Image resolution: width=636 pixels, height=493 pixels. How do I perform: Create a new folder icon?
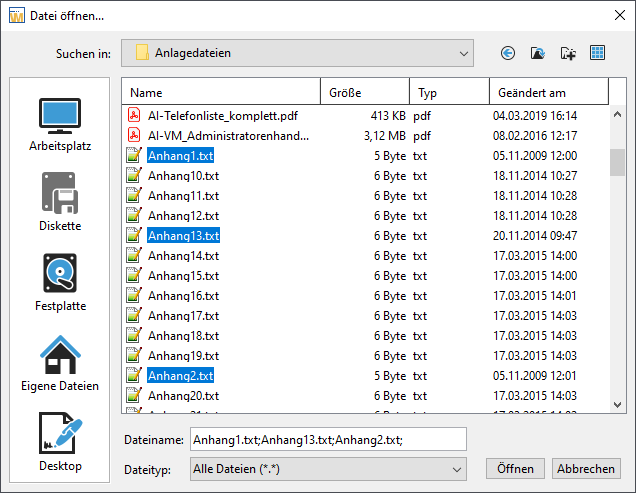568,53
